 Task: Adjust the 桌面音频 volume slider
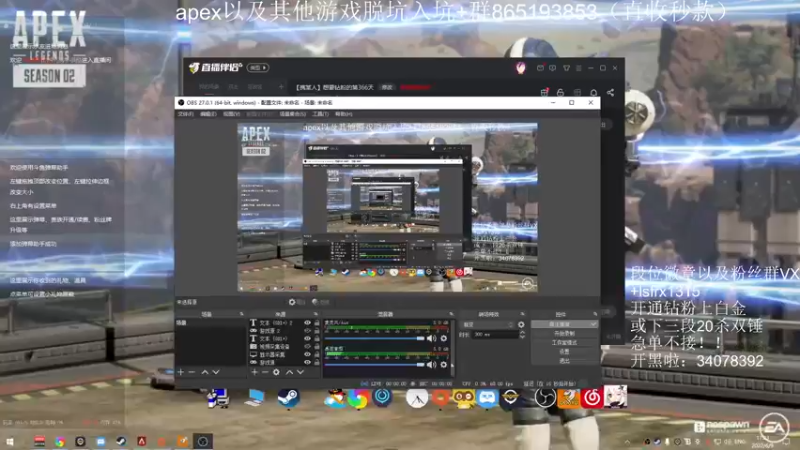(x=374, y=364)
